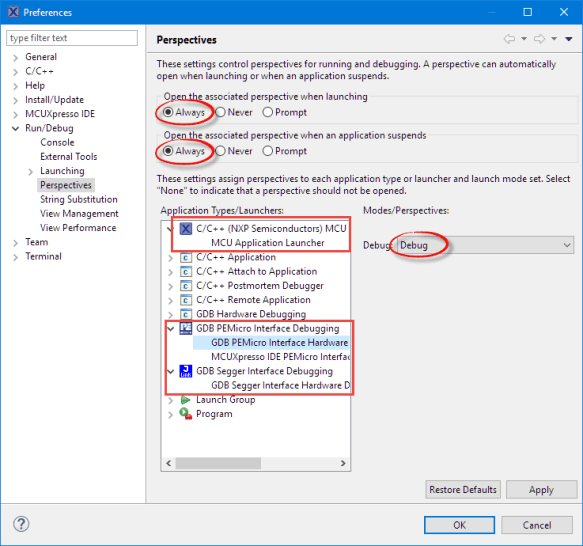This screenshot has width=583, height=546.
Task: Expand the Team preferences category
Action: click(15, 243)
